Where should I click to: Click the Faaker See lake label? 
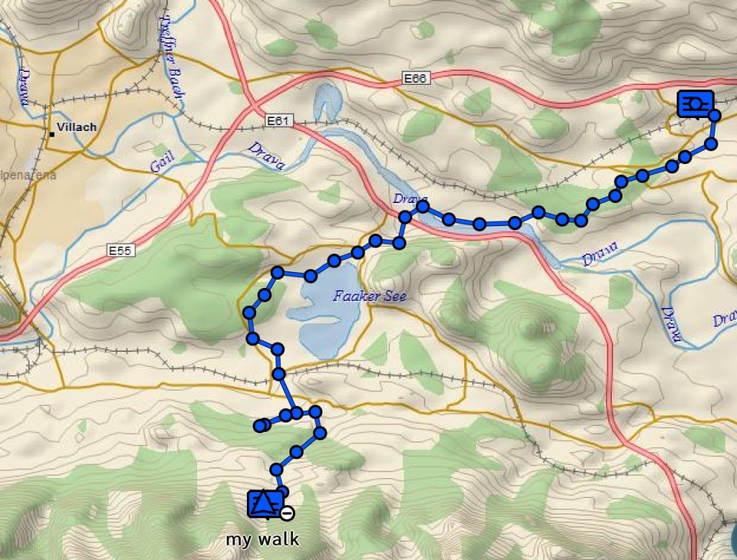point(369,297)
